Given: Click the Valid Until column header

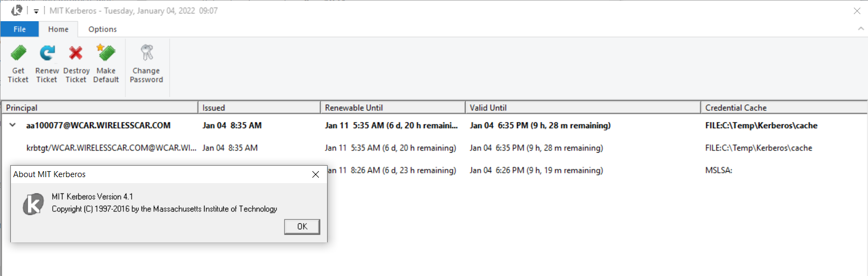Looking at the screenshot, I should point(582,108).
